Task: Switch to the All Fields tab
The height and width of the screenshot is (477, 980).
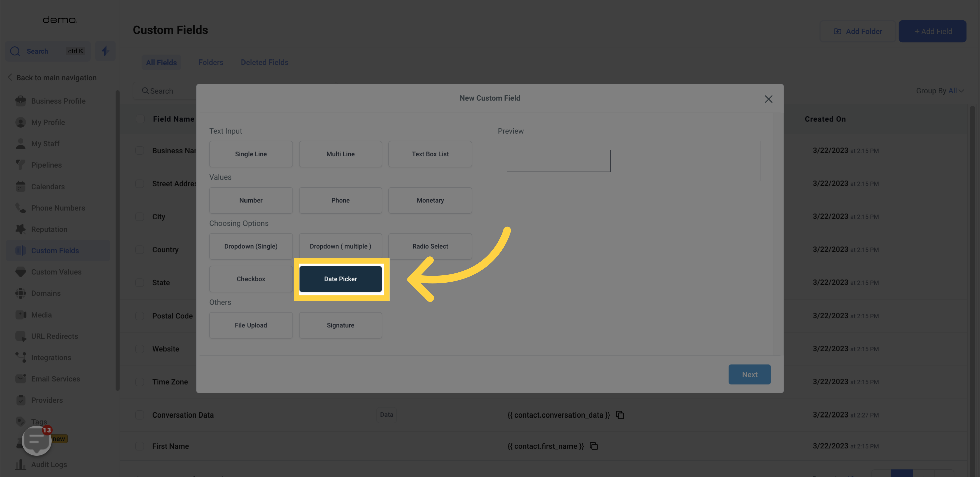Action: click(x=161, y=63)
